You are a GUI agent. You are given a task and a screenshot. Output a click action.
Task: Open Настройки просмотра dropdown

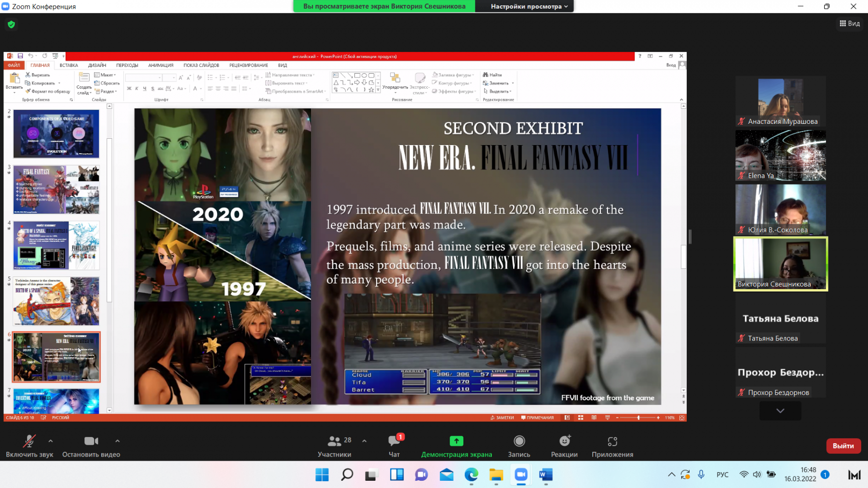click(529, 6)
